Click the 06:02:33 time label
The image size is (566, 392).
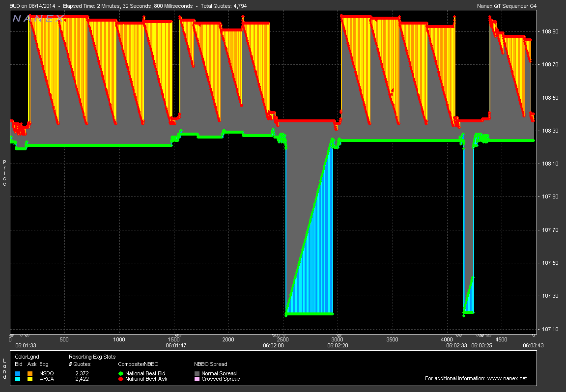tap(456, 345)
